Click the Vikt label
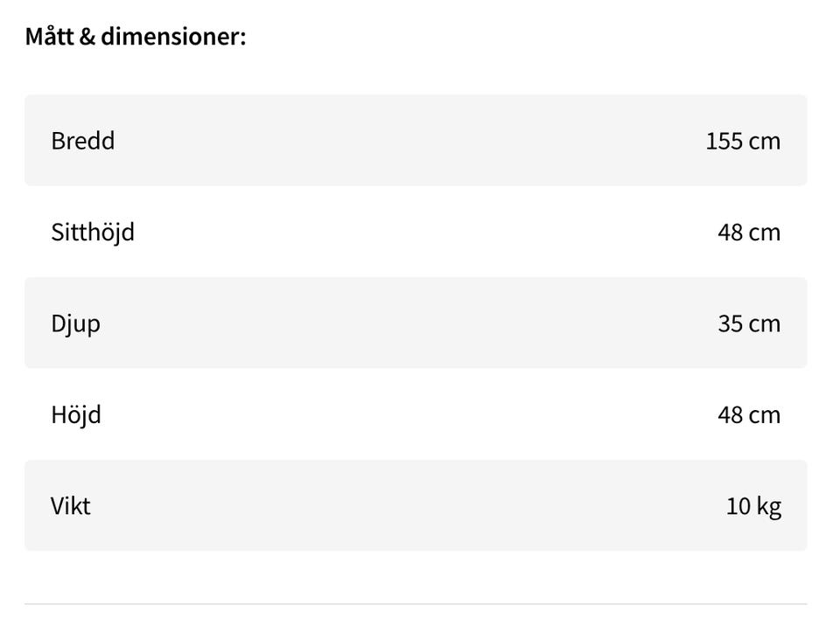The width and height of the screenshot is (840, 626). [x=71, y=506]
